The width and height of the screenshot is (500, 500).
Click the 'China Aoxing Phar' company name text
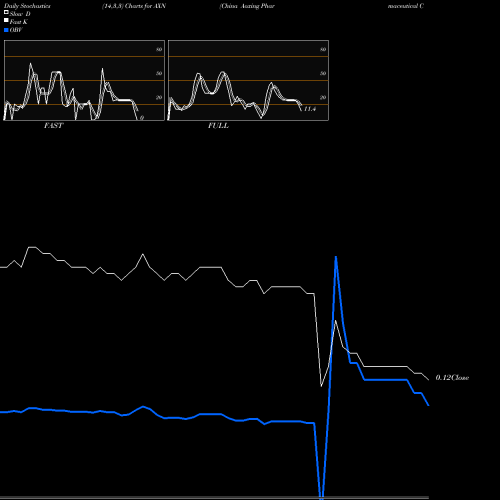(247, 6)
